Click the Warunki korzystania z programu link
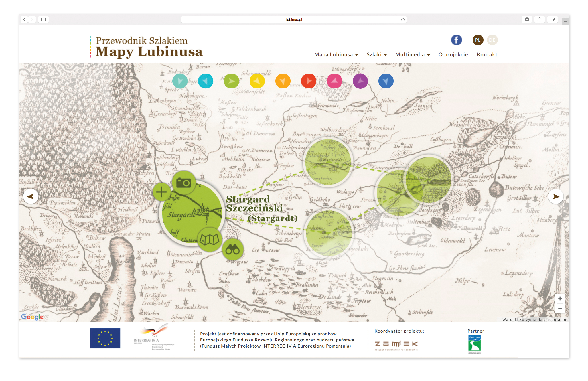This screenshot has height=381, width=588. (x=534, y=319)
